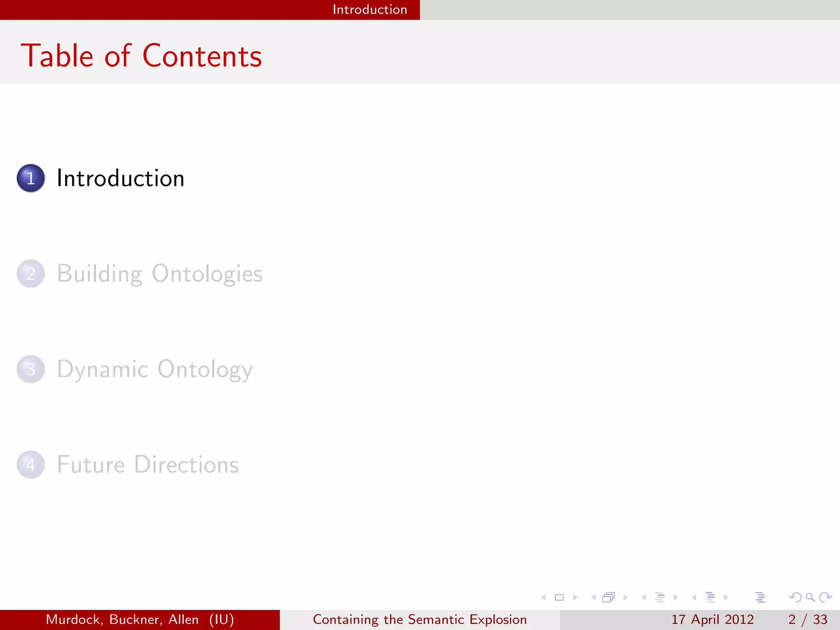Click the go-forward curved arrow icon

click(825, 598)
